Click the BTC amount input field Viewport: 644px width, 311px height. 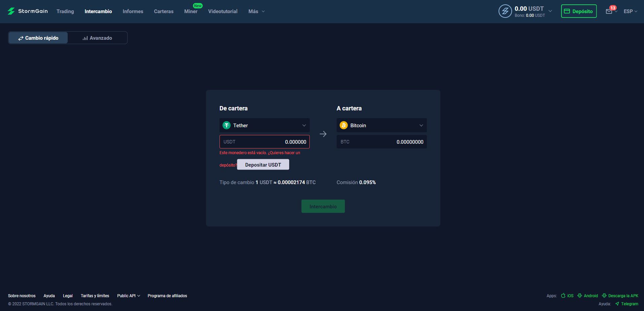pyautogui.click(x=382, y=142)
